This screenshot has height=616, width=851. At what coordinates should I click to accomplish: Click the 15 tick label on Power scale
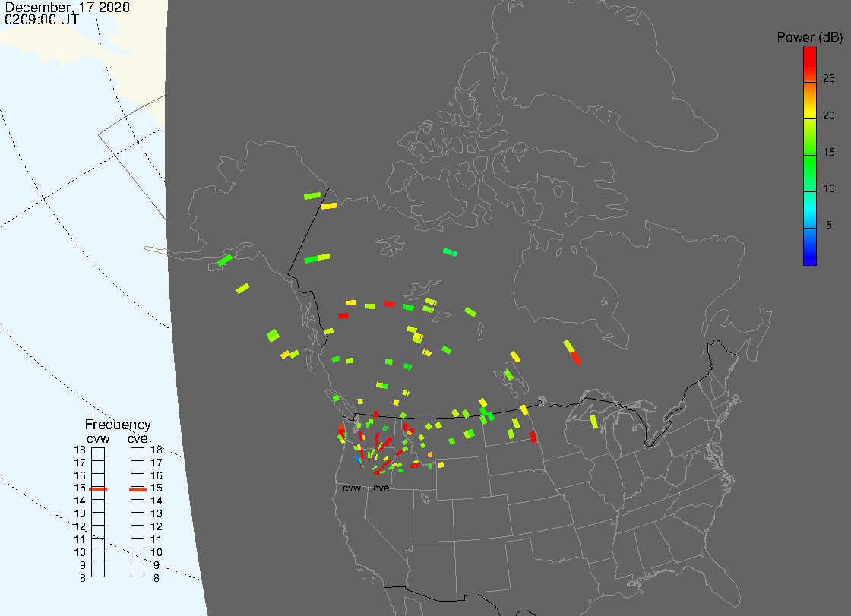(828, 152)
